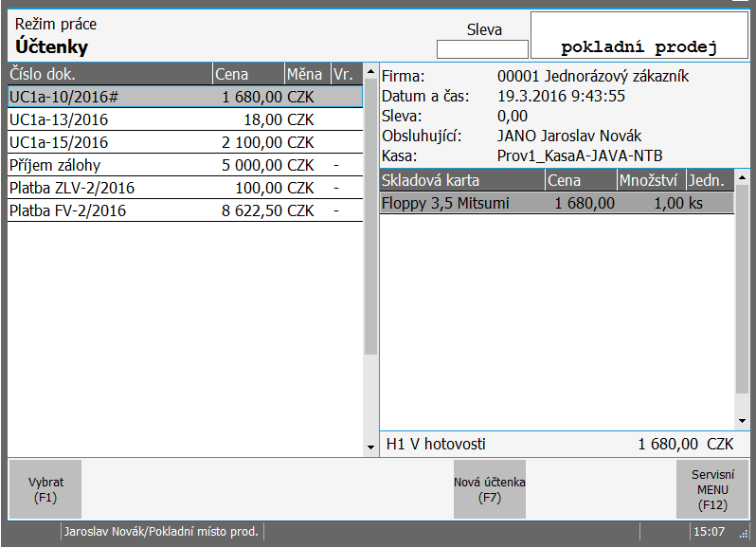This screenshot has width=756, height=548.
Task: Select receipt UC1a-15/2016 row
Action: point(185,142)
